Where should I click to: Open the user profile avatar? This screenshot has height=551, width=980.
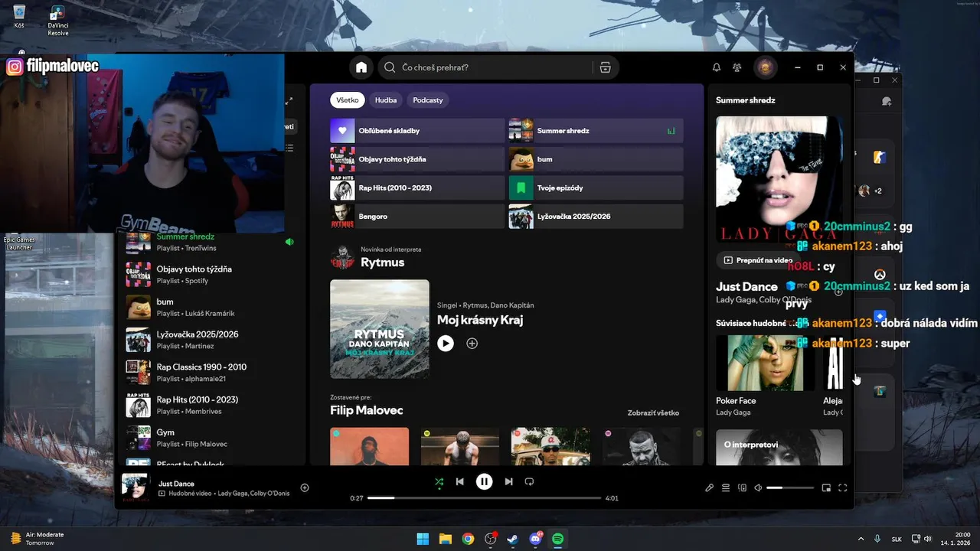click(766, 67)
